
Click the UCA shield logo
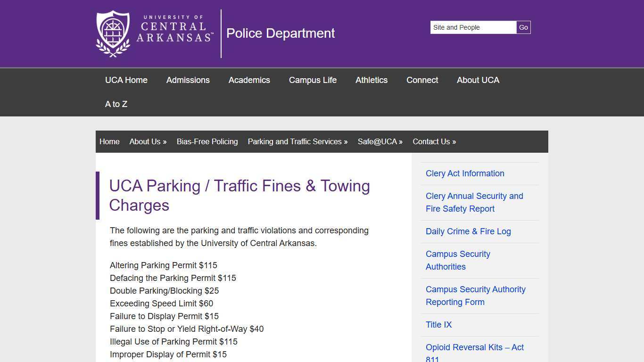(x=112, y=33)
